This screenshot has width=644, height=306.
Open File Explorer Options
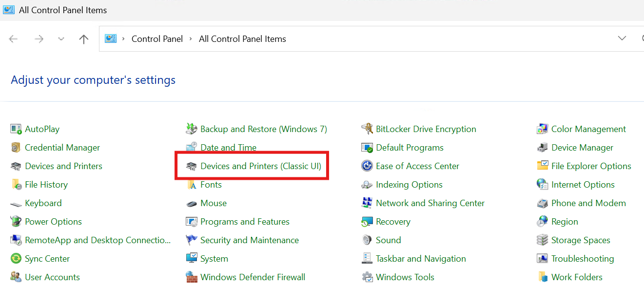[591, 166]
